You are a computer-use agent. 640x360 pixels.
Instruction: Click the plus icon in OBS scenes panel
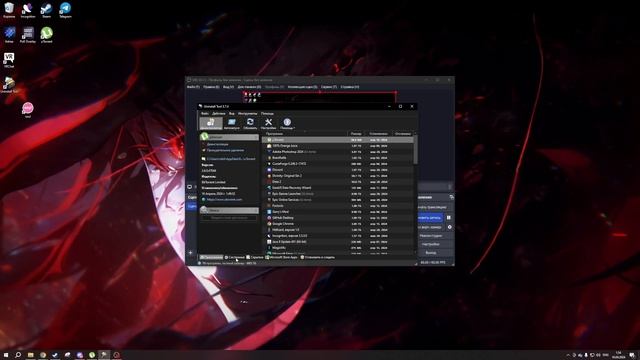point(191,253)
